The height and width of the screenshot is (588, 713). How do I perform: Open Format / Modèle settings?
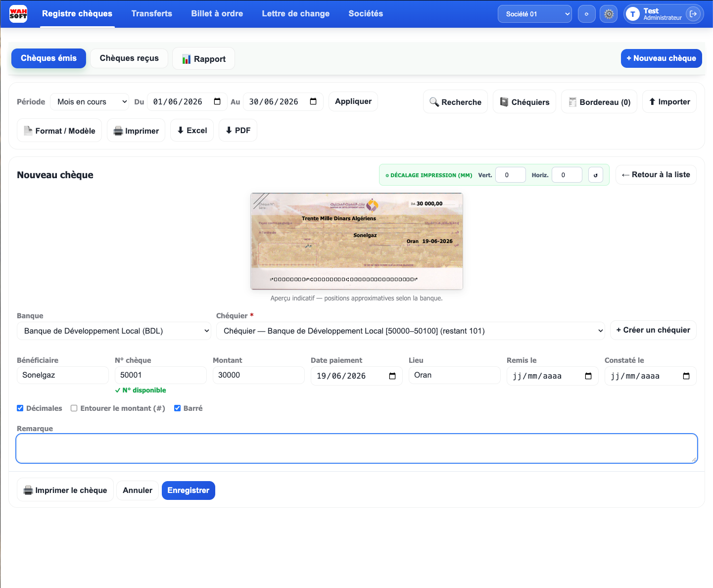[59, 131]
